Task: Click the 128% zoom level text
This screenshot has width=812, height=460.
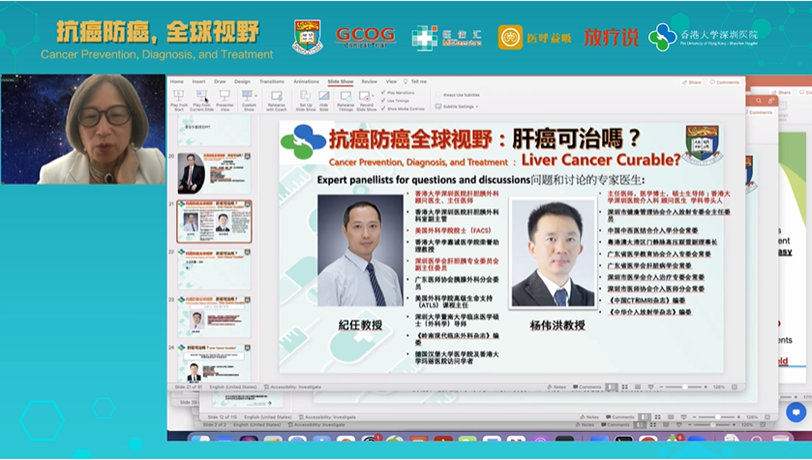Action: click(x=719, y=387)
